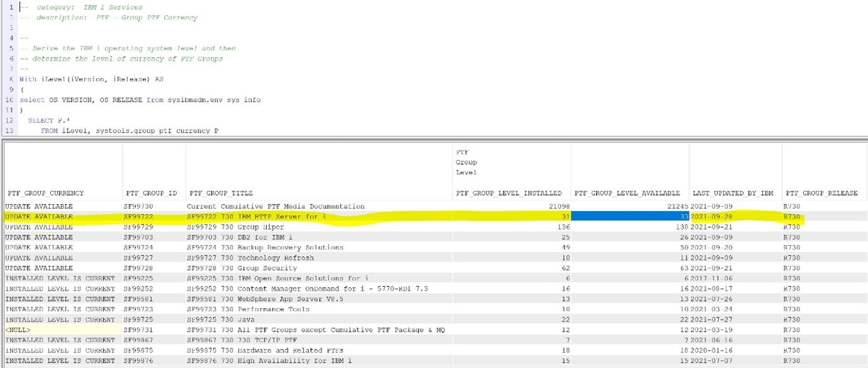This screenshot has width=868, height=368.
Task: Click the PTF_GROUP_CURRENCY column header
Action: pos(44,193)
